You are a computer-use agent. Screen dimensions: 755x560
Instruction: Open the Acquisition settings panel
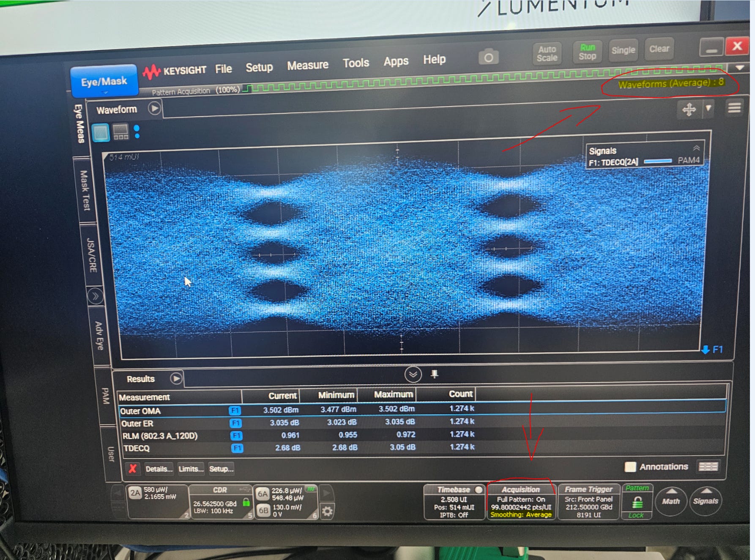521,502
